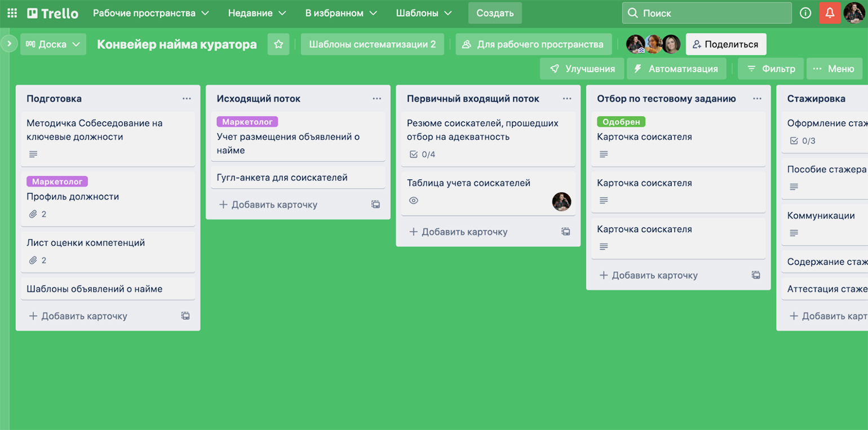This screenshot has height=430, width=868.
Task: Open the red notifications bell
Action: 830,13
